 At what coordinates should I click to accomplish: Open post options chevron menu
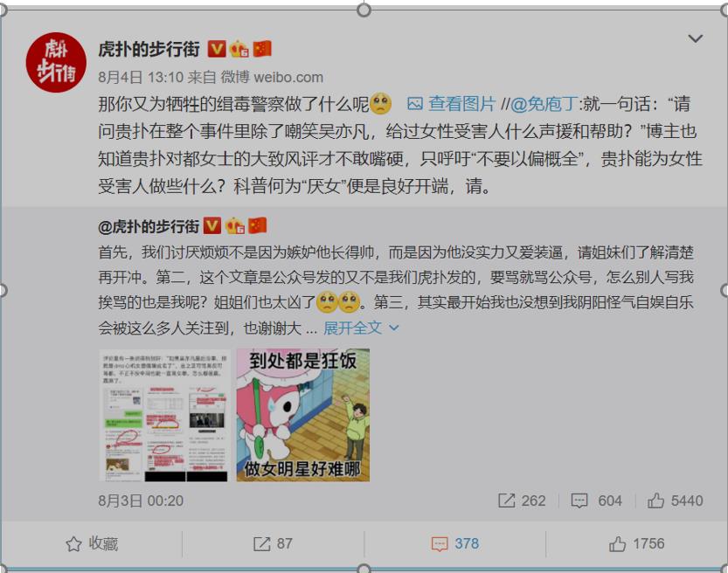(x=695, y=38)
